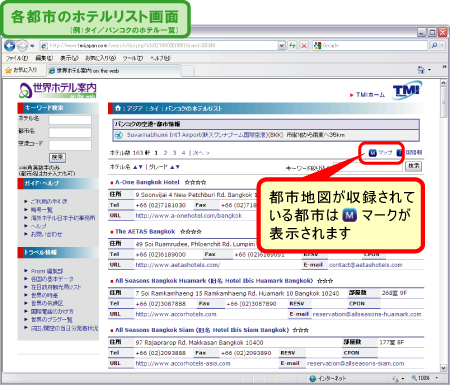Click the 検索 button under keyword search
The image size is (450, 385).
tap(58, 157)
